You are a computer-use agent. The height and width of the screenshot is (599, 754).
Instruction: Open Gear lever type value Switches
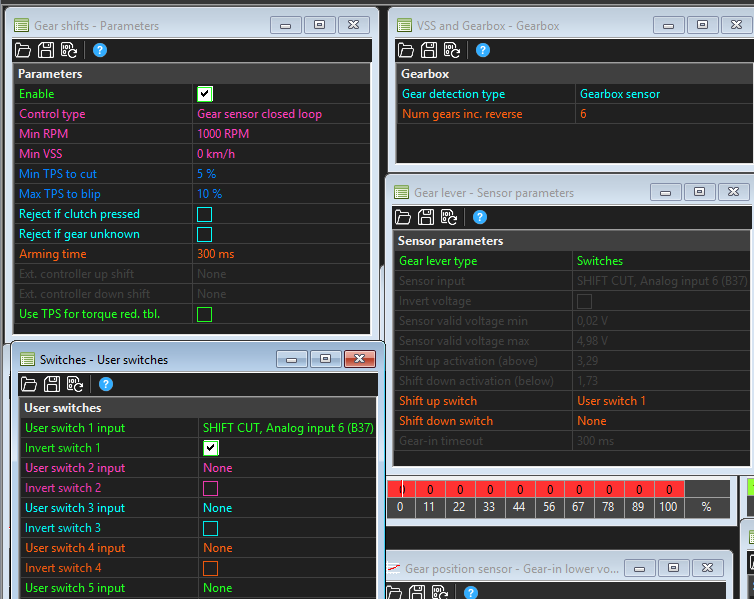(661, 261)
